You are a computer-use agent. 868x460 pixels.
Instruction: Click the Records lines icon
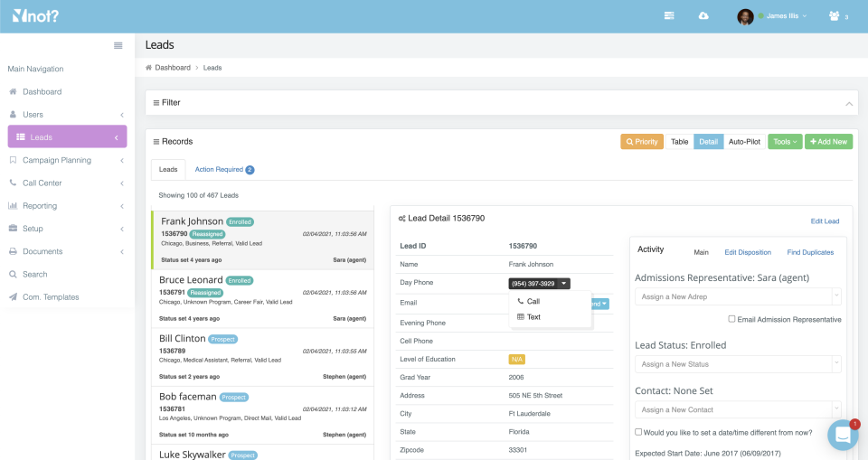[x=156, y=142]
